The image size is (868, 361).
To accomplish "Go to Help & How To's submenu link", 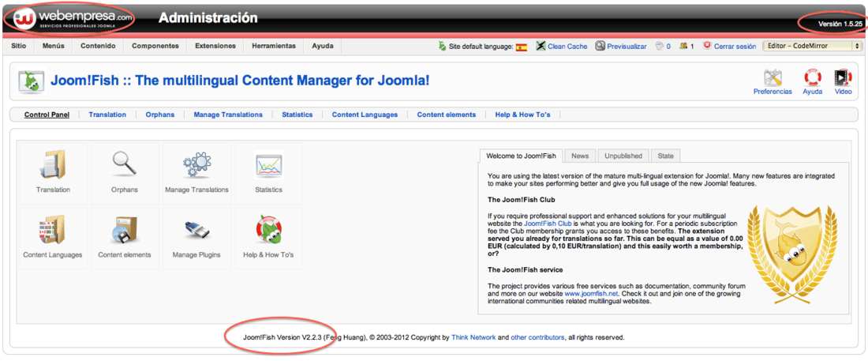I will [x=522, y=115].
